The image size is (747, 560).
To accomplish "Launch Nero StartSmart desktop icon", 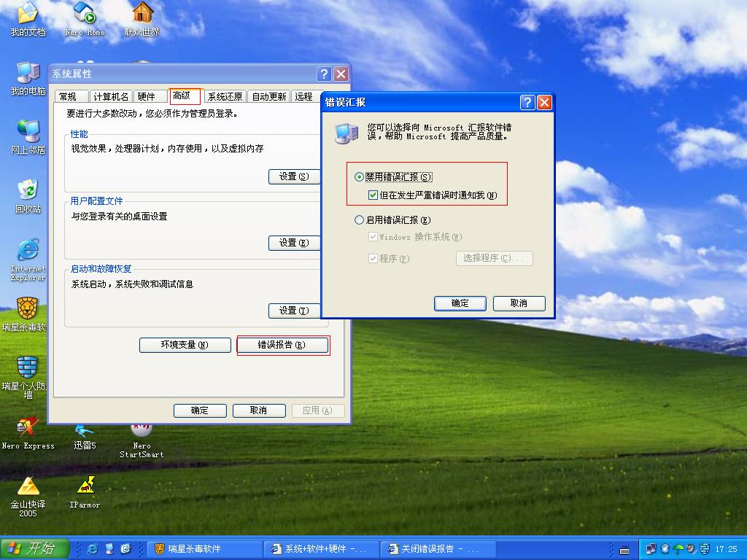I will click(142, 440).
